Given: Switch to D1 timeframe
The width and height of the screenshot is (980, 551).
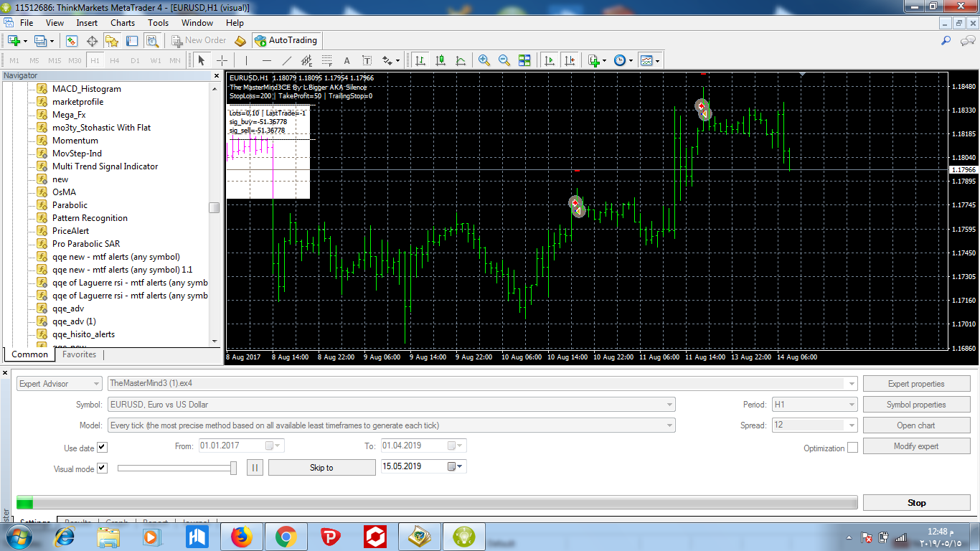Looking at the screenshot, I should pos(135,61).
